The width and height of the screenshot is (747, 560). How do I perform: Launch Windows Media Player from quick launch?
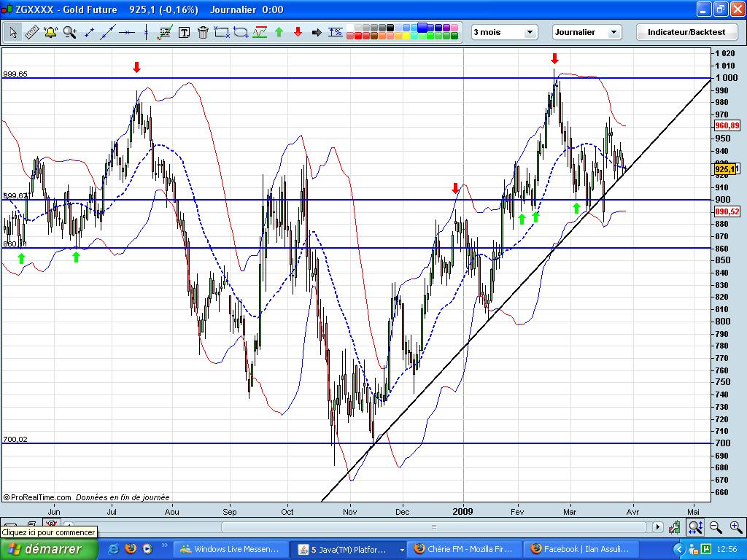147,549
